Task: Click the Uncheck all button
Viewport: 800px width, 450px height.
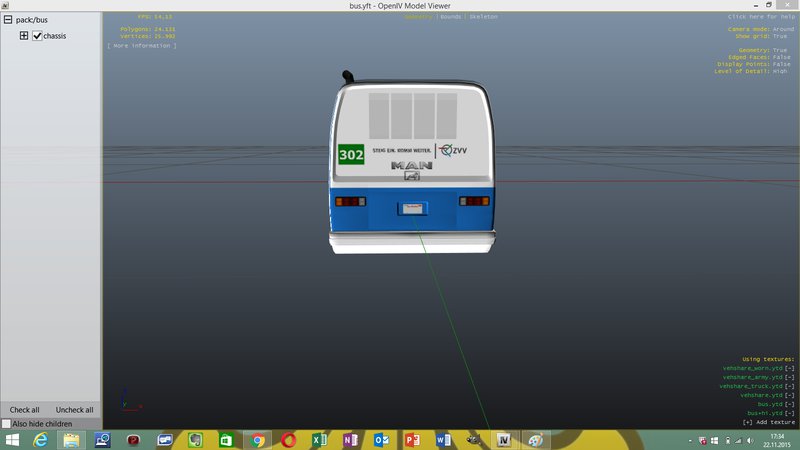Action: (x=74, y=410)
